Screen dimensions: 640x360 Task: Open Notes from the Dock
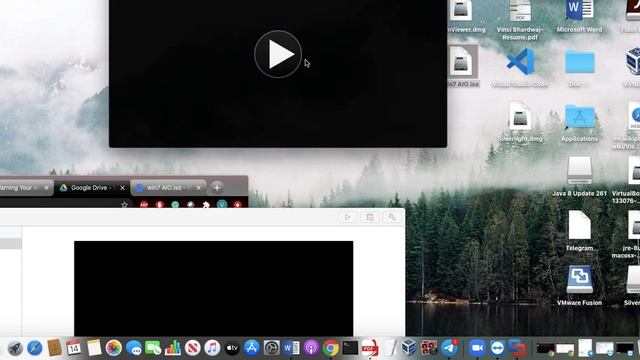pyautogui.click(x=94, y=348)
